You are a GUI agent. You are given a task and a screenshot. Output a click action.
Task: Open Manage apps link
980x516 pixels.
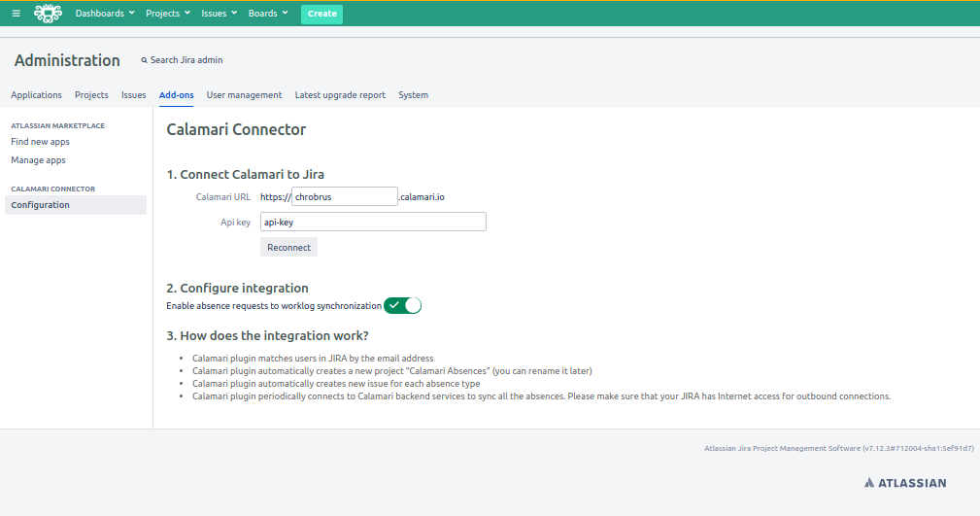coord(38,160)
